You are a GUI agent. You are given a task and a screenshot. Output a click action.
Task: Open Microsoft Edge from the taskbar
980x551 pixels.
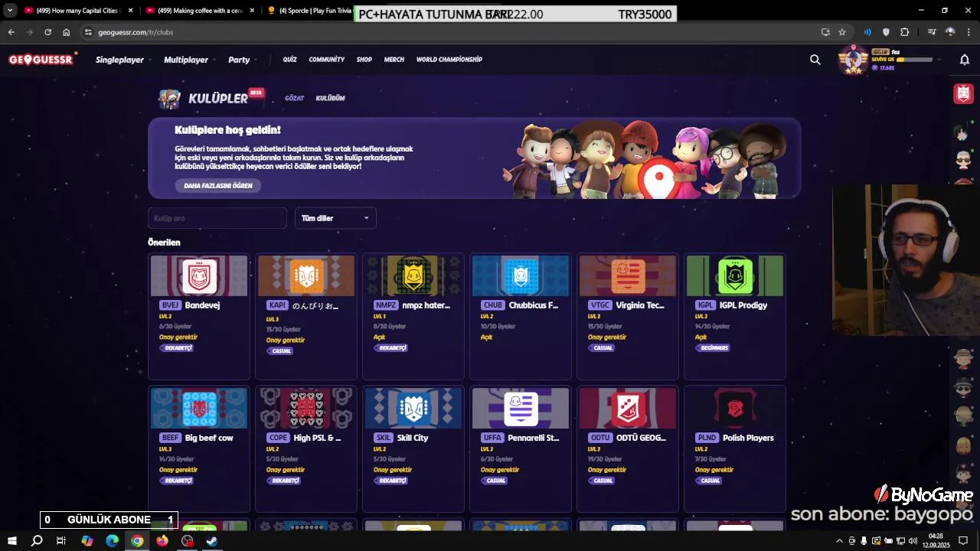tap(112, 541)
